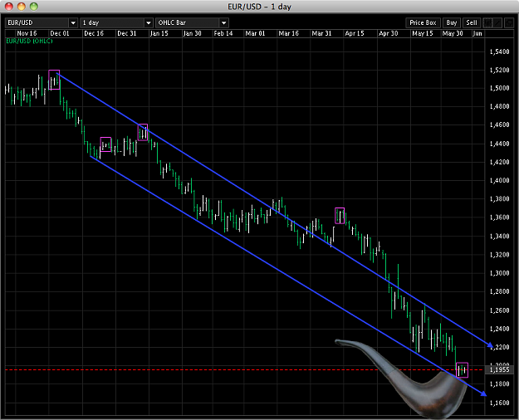Open the OHLC Bar chart type dropdown
Image resolution: width=519 pixels, height=420 pixels.
point(192,22)
